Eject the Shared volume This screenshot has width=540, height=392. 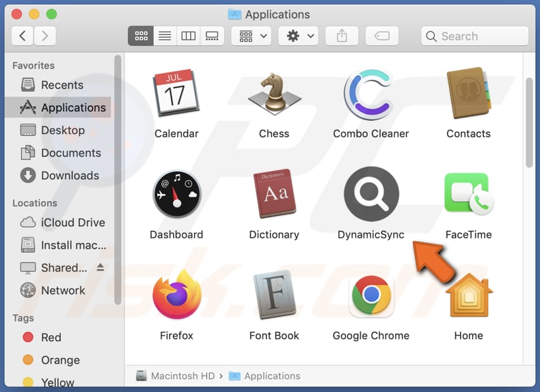[100, 267]
